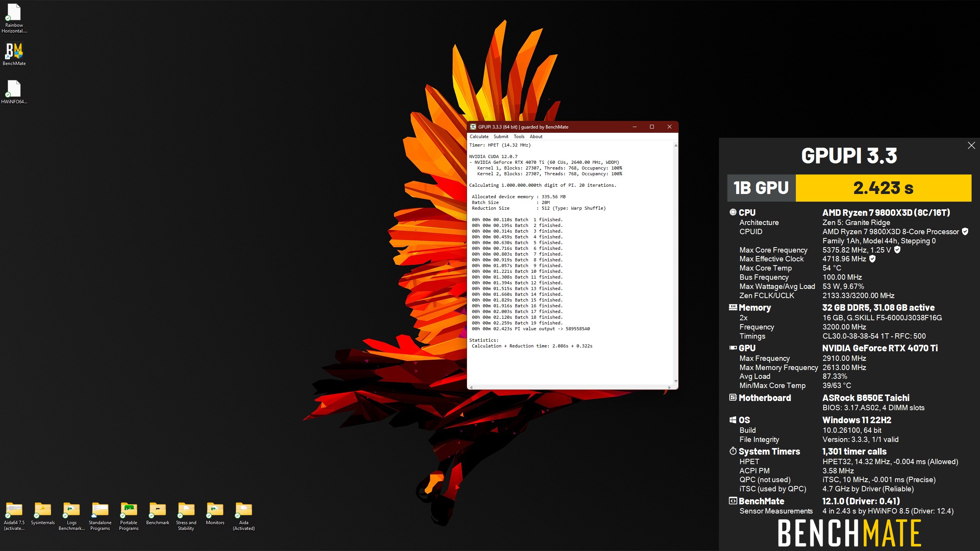Image resolution: width=980 pixels, height=551 pixels.
Task: Click the 2133.33/3200.00 MHz FCLK value
Action: click(x=858, y=295)
